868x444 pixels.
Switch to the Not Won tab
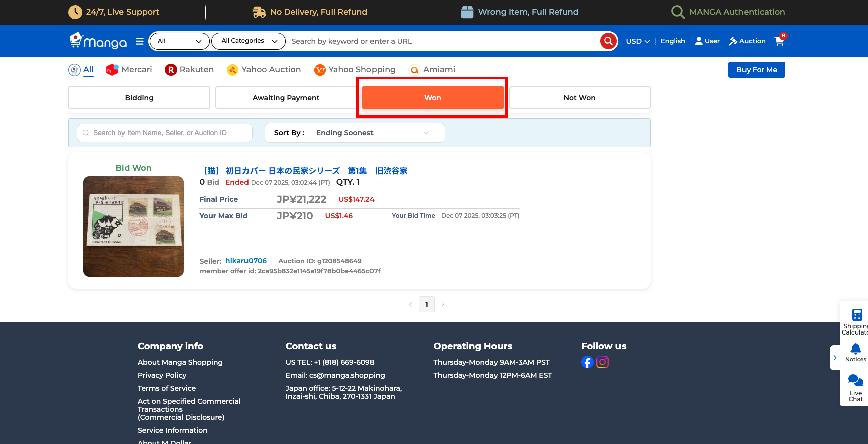click(x=579, y=98)
